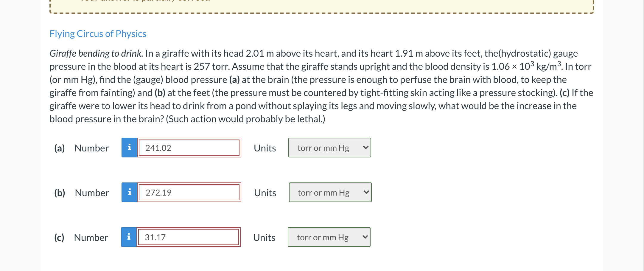Click the dashed feedback banner at top
The image size is (644, 271).
[x=322, y=7]
